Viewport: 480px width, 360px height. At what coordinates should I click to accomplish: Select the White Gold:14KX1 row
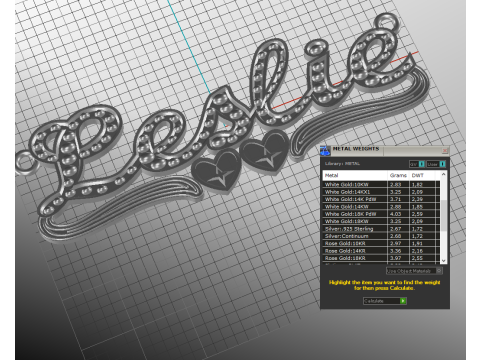381,192
